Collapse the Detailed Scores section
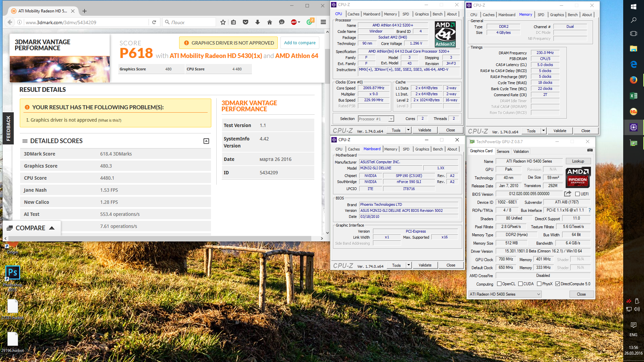644x362 pixels. (206, 141)
